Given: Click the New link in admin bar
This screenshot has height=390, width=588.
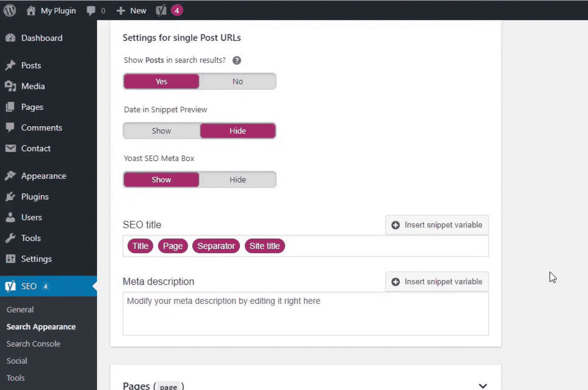Looking at the screenshot, I should pos(132,10).
